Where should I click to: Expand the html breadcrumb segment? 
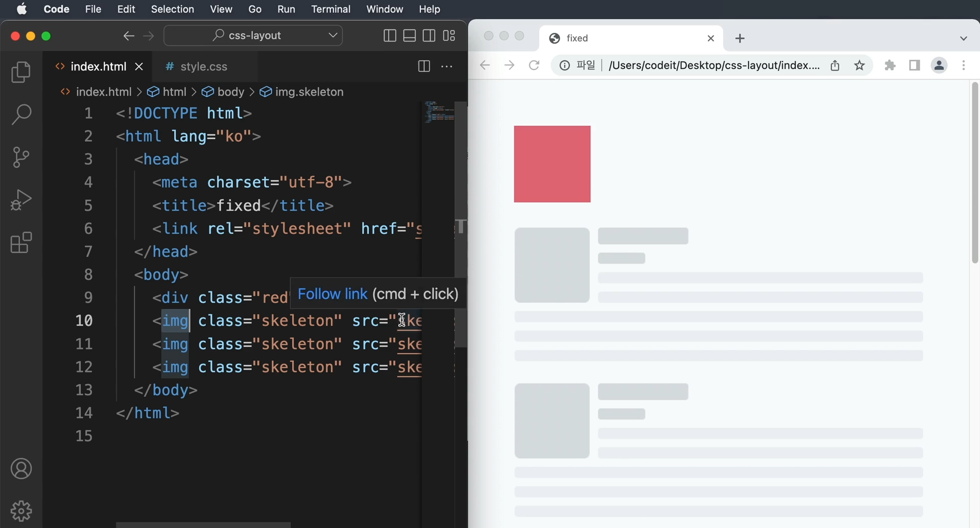tap(167, 92)
